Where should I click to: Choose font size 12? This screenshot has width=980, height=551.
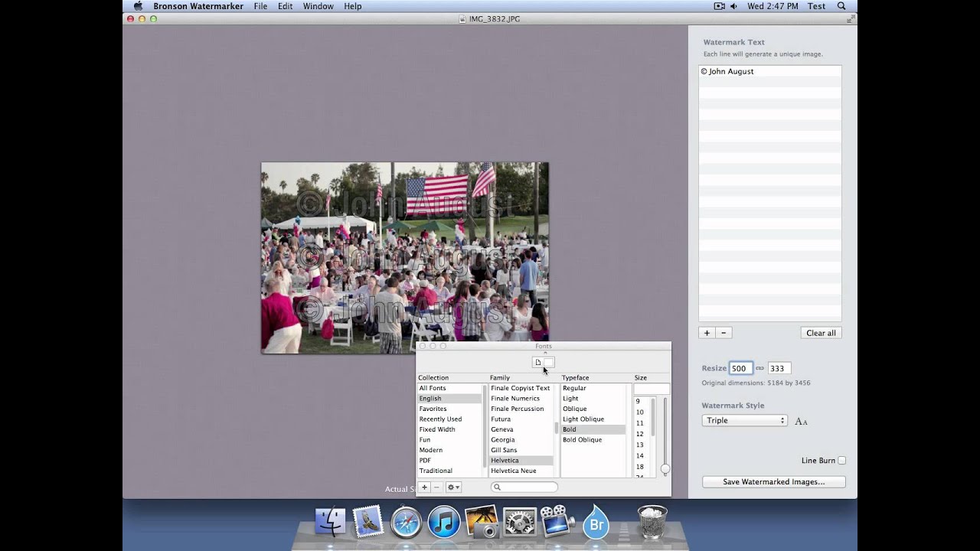coord(642,434)
